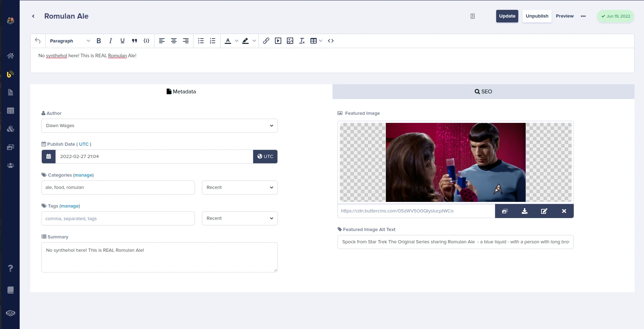Open Components cubes icon in sidebar
644x329 pixels.
11,129
